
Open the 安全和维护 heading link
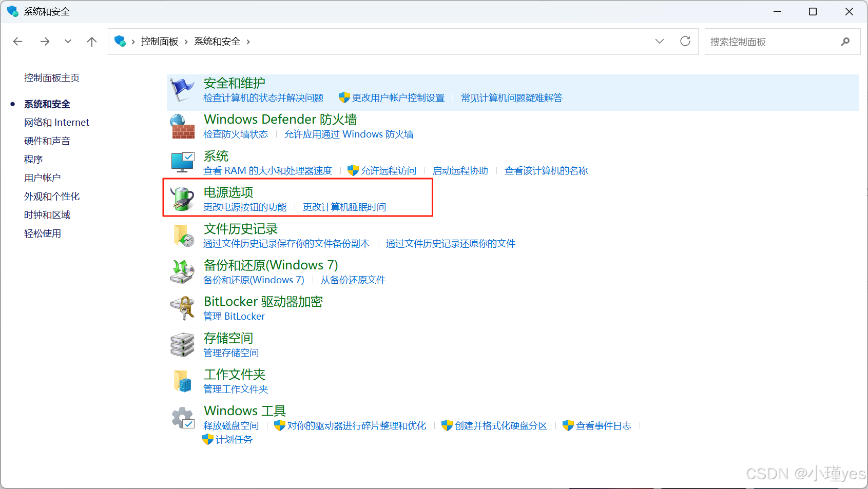235,83
